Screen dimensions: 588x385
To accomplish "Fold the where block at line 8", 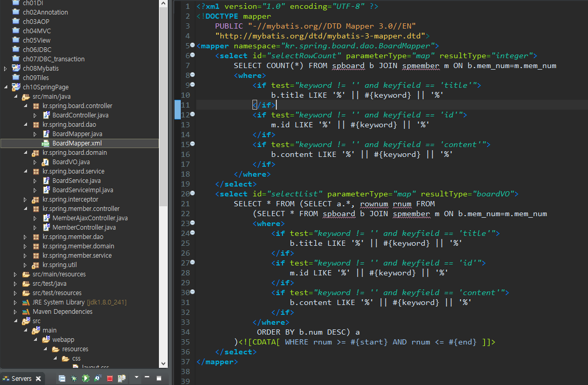I will pyautogui.click(x=192, y=75).
